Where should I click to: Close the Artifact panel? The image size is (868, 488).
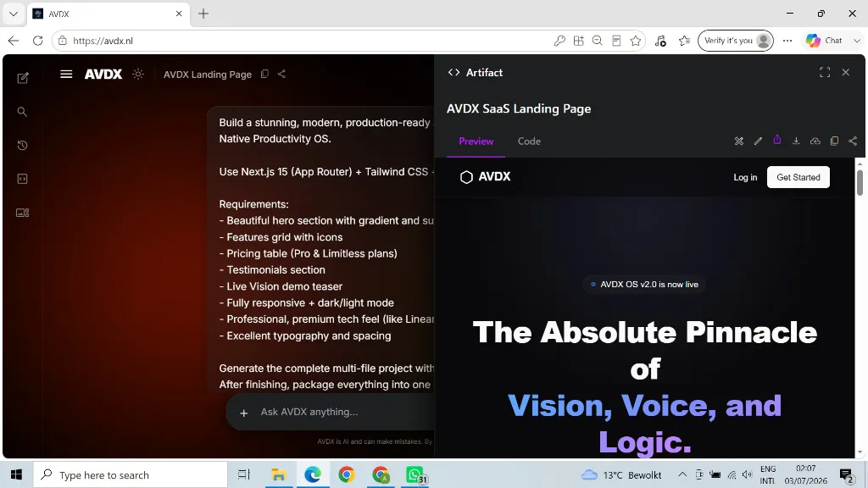[845, 73]
